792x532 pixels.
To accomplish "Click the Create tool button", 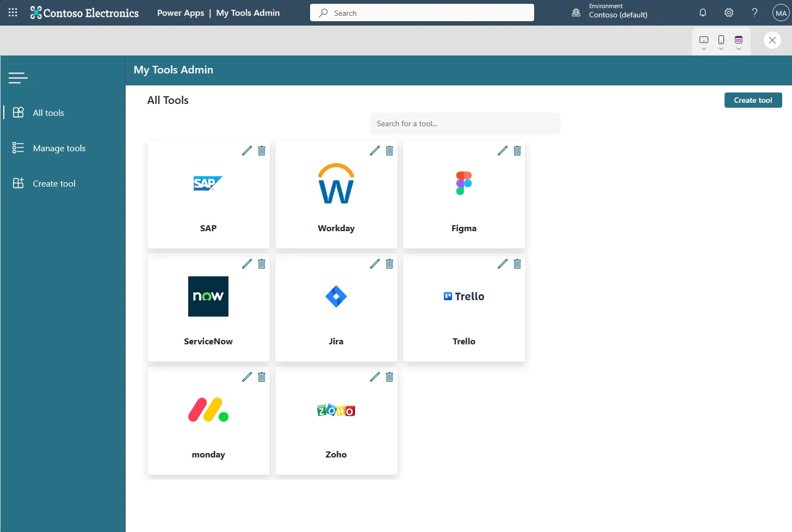I will tap(753, 100).
